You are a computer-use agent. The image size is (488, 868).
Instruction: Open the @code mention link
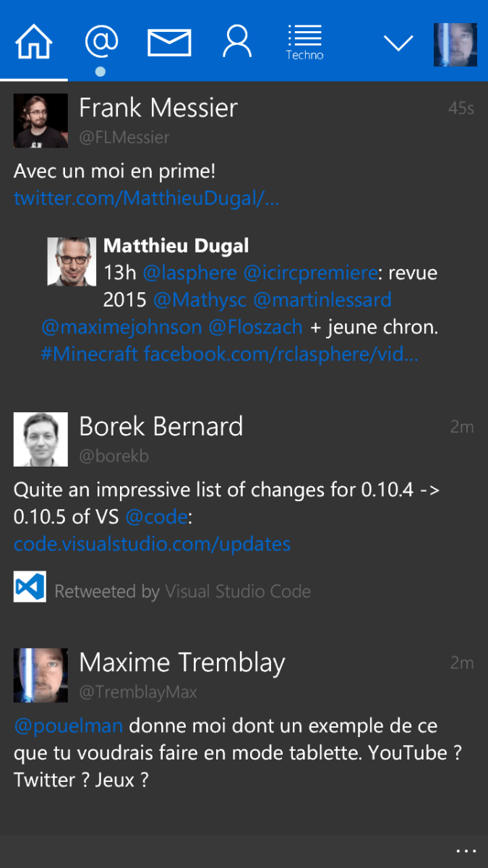pyautogui.click(x=157, y=517)
